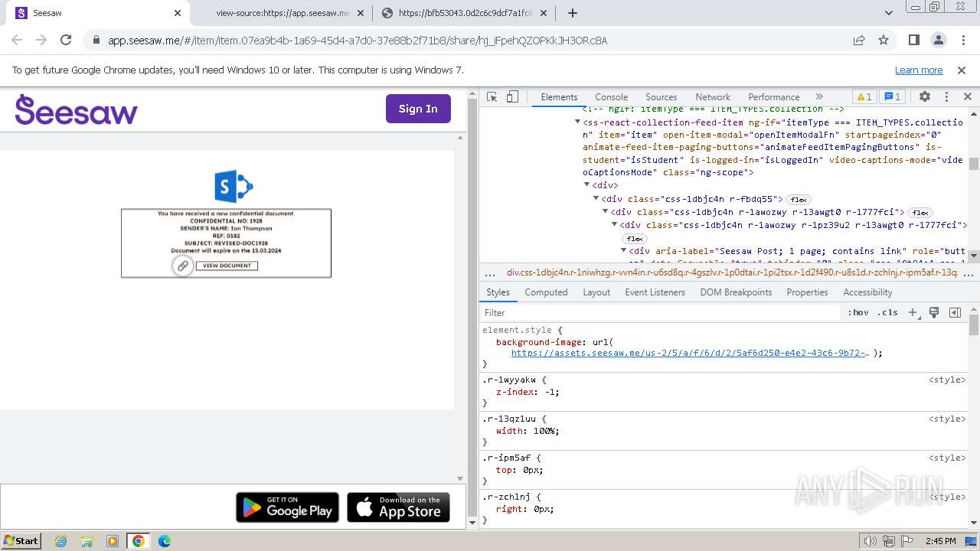This screenshot has height=551, width=980.
Task: Collapse the ss-react-collection-feed-item node
Action: [578, 122]
